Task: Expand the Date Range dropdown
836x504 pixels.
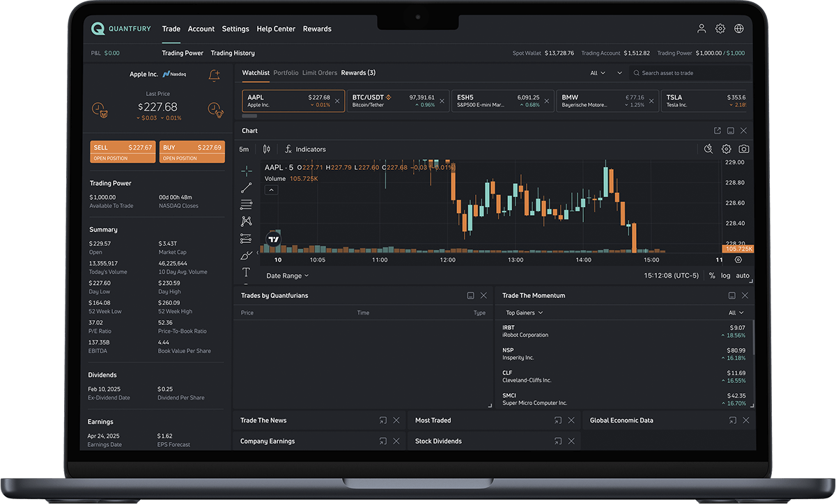Action: (x=287, y=276)
